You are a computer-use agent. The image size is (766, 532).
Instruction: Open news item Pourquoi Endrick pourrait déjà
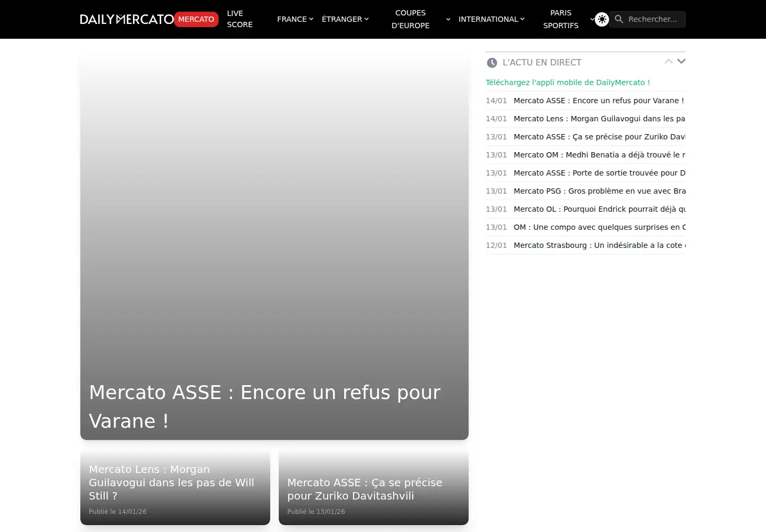(x=585, y=209)
